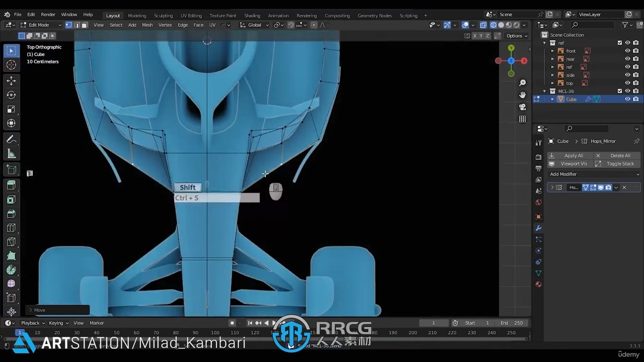The image size is (644, 362).
Task: Jump to the first frame
Action: 250,323
